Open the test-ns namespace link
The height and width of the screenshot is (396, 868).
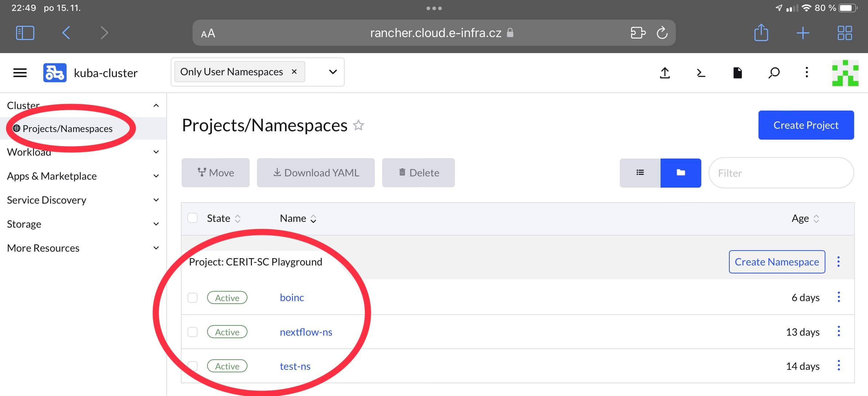pos(295,366)
